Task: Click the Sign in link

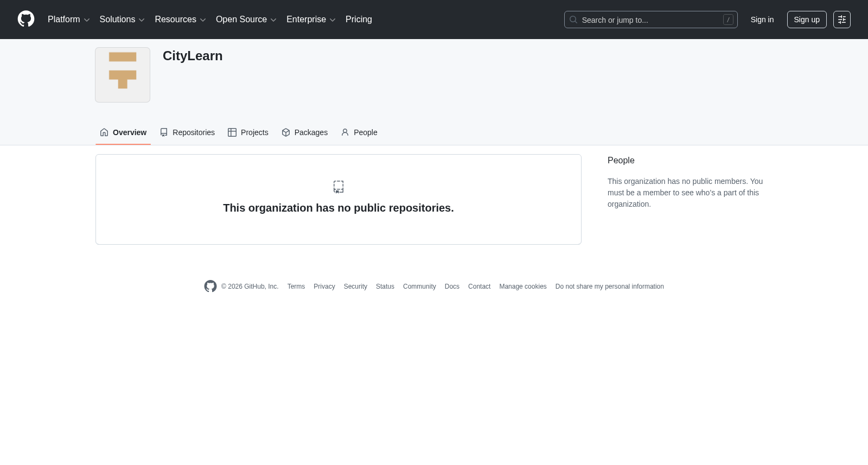Action: coord(762,20)
